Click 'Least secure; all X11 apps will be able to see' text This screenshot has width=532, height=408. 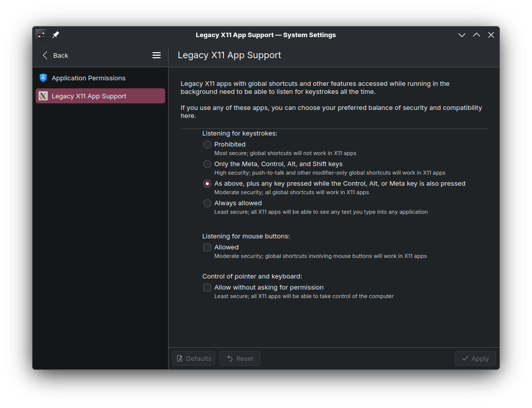[x=321, y=212]
